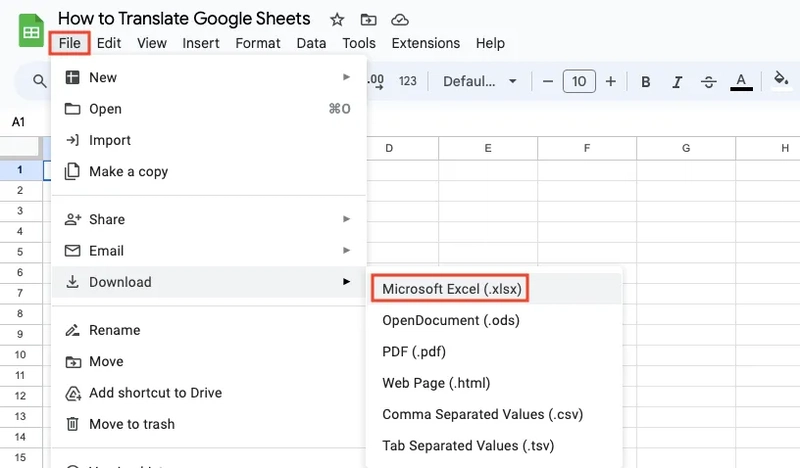Click the trash can icon
The width and height of the screenshot is (800, 468).
[x=72, y=424]
